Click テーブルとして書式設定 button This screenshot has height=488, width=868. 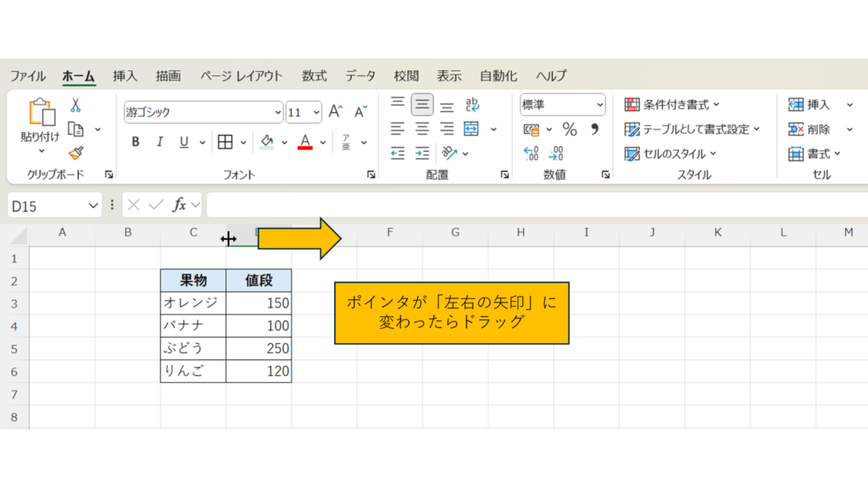pos(692,130)
